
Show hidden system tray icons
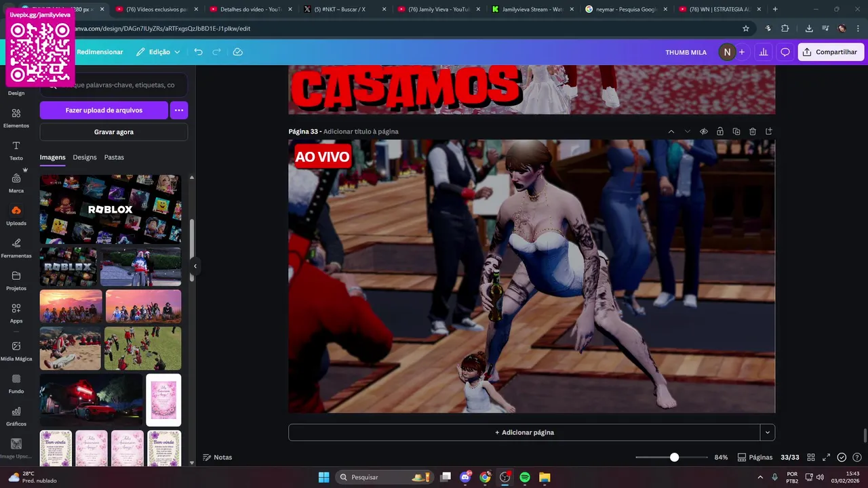coord(759,477)
